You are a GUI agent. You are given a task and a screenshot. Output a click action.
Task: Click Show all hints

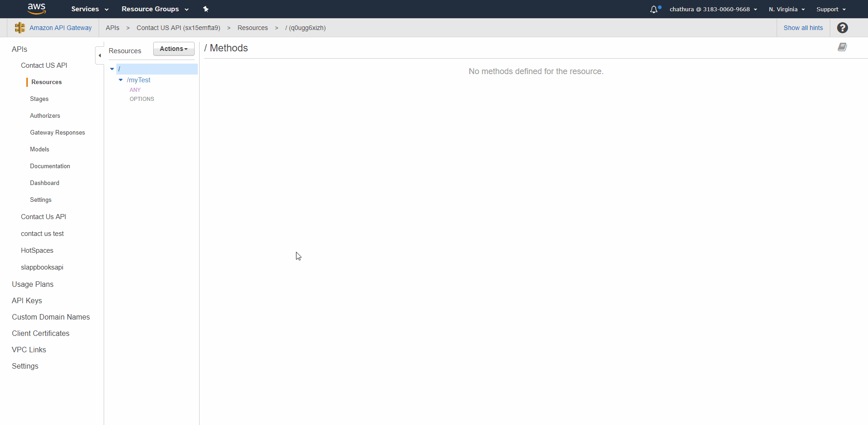pos(803,28)
